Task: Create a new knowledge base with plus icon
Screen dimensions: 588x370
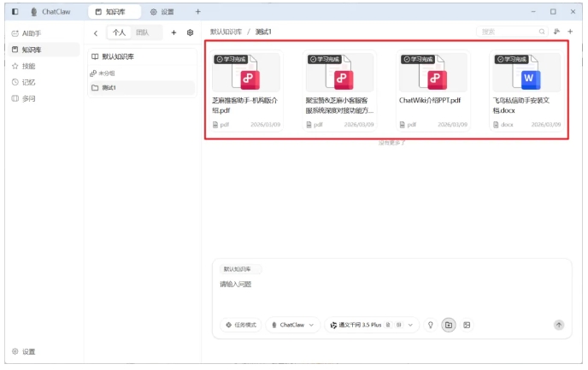Action: tap(173, 32)
